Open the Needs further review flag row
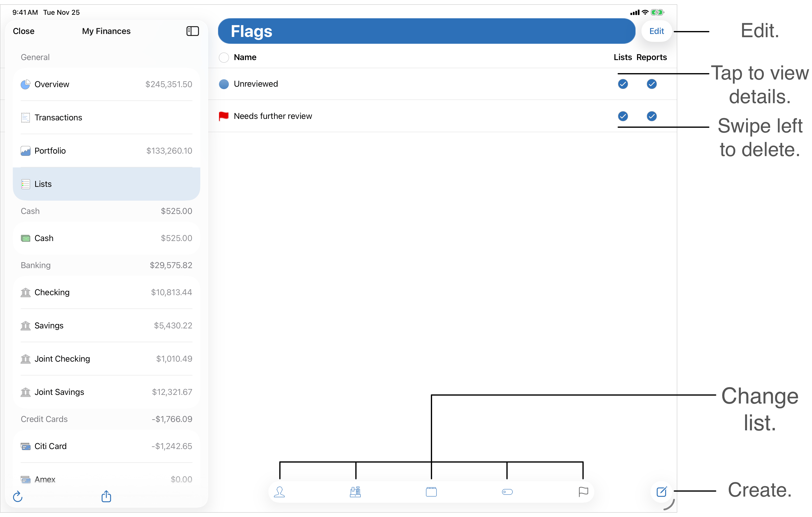 tap(272, 116)
